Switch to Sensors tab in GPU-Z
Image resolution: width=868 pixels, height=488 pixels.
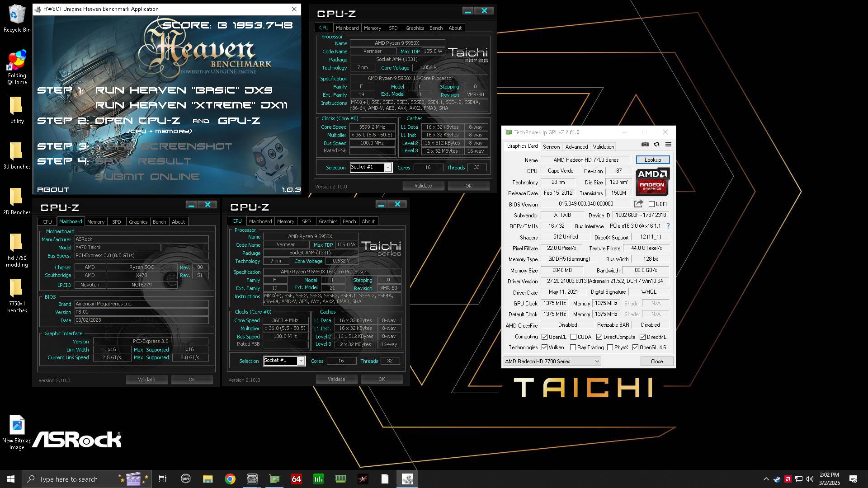coord(552,147)
